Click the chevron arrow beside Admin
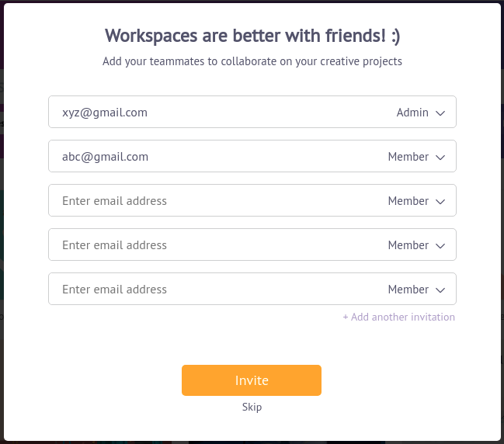 tap(440, 113)
